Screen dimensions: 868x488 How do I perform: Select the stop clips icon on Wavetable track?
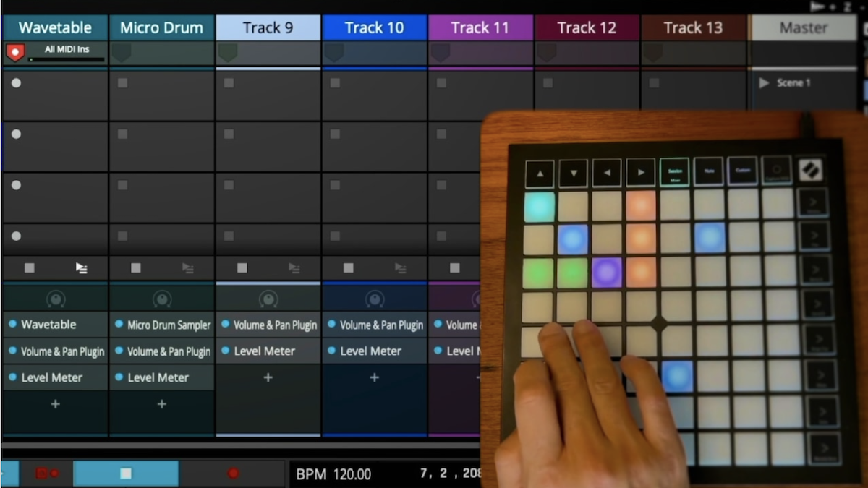pyautogui.click(x=29, y=267)
